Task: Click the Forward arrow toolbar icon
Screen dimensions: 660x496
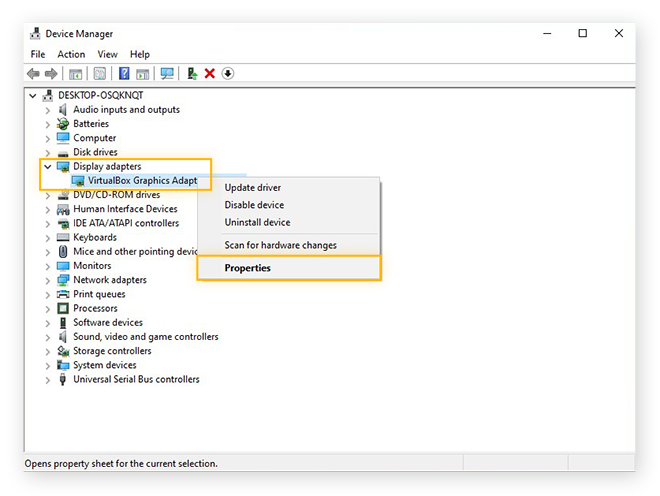Action: pyautogui.click(x=51, y=74)
